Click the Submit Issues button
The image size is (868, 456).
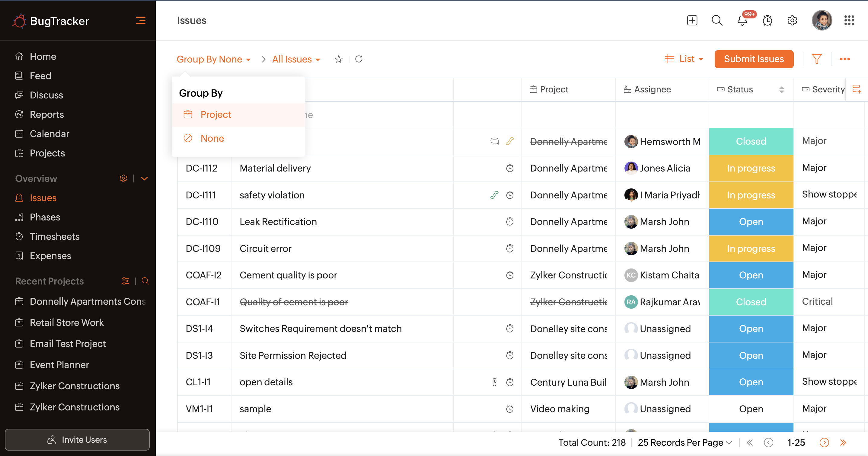[x=754, y=59]
